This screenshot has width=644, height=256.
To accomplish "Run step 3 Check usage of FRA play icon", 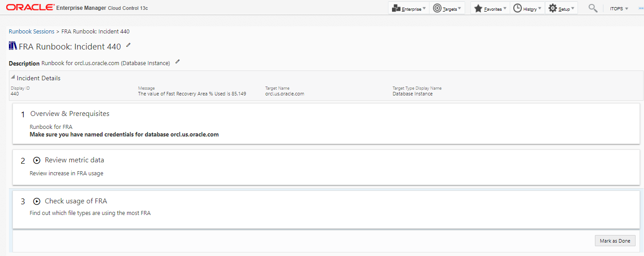I will click(37, 201).
